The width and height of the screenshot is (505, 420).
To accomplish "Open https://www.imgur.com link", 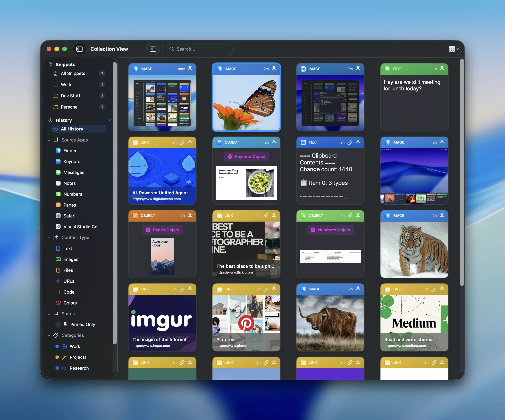I will coord(151,346).
